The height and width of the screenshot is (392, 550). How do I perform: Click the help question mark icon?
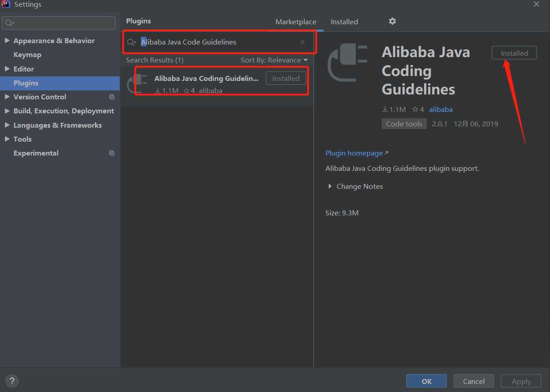(x=12, y=381)
